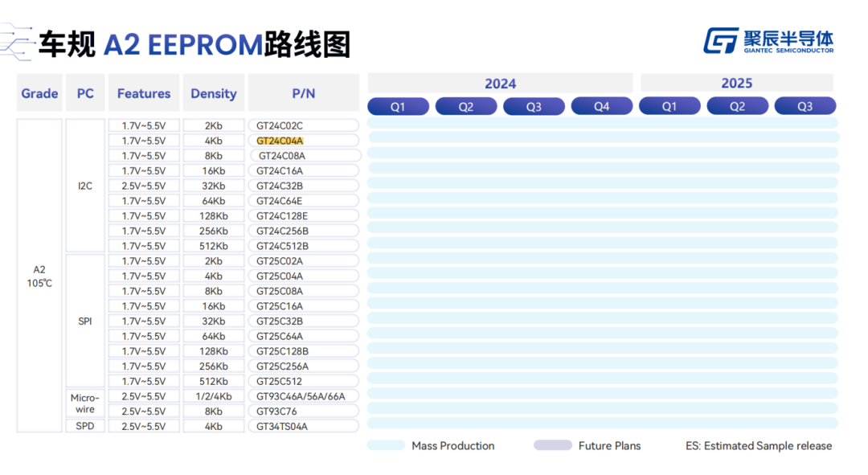Click the Giantec Semiconductor logo
Image resolution: width=868 pixels, height=475 pixels.
(x=768, y=41)
